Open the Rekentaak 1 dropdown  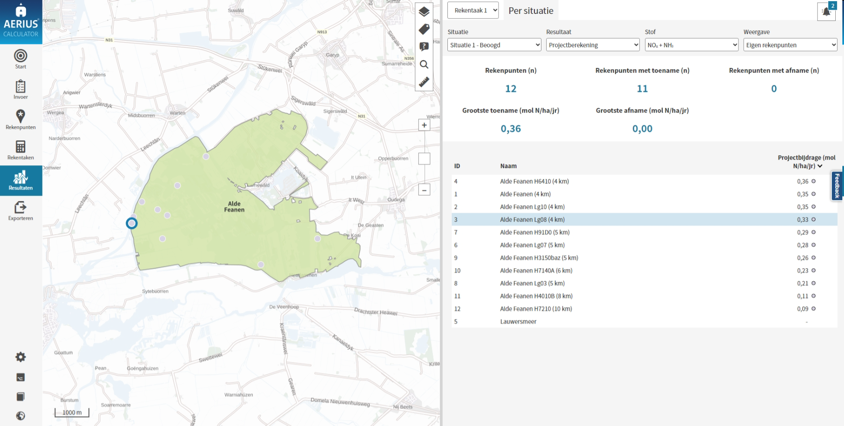pos(472,11)
